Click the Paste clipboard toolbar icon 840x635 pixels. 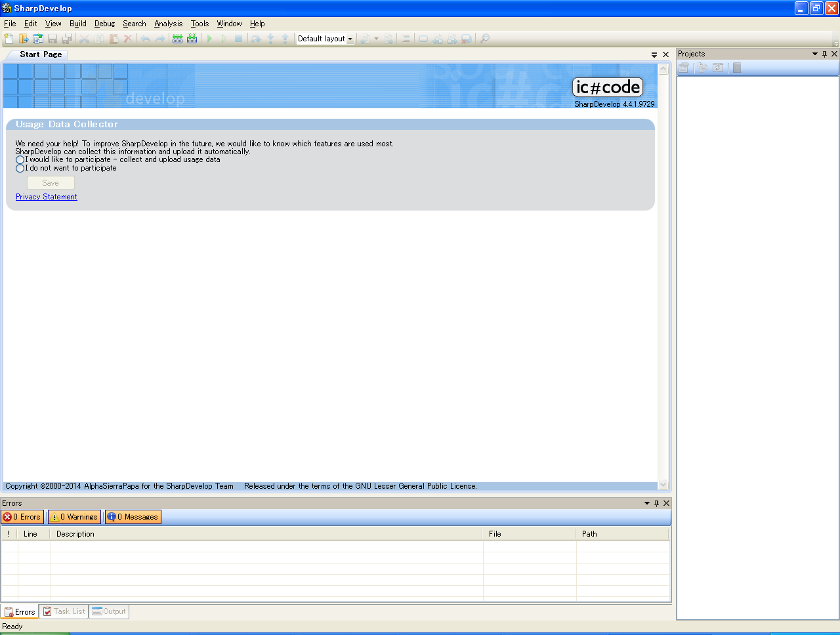114,39
